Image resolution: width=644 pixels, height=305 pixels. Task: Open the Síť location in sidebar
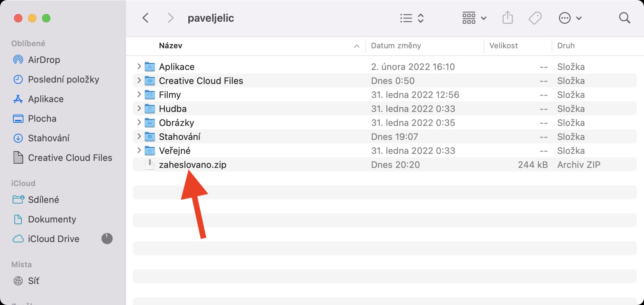[x=33, y=281]
